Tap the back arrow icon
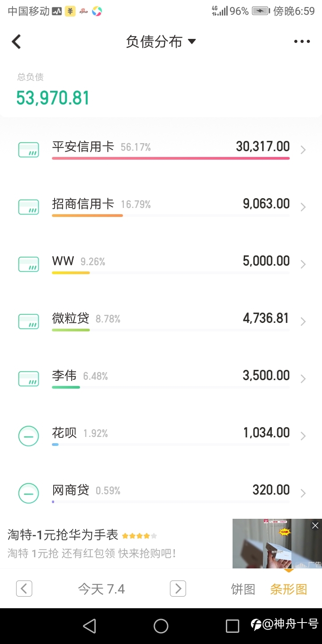Screen dimensions: 322x644 17,42
